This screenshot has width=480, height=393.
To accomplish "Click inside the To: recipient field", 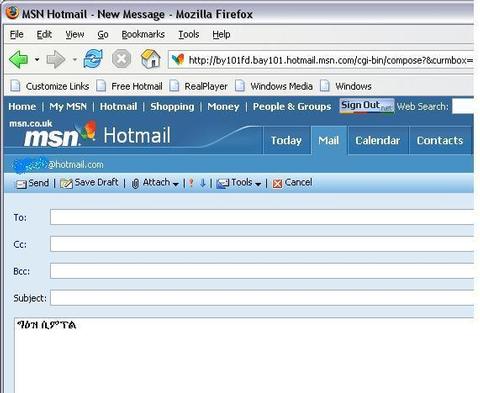I will 262,217.
